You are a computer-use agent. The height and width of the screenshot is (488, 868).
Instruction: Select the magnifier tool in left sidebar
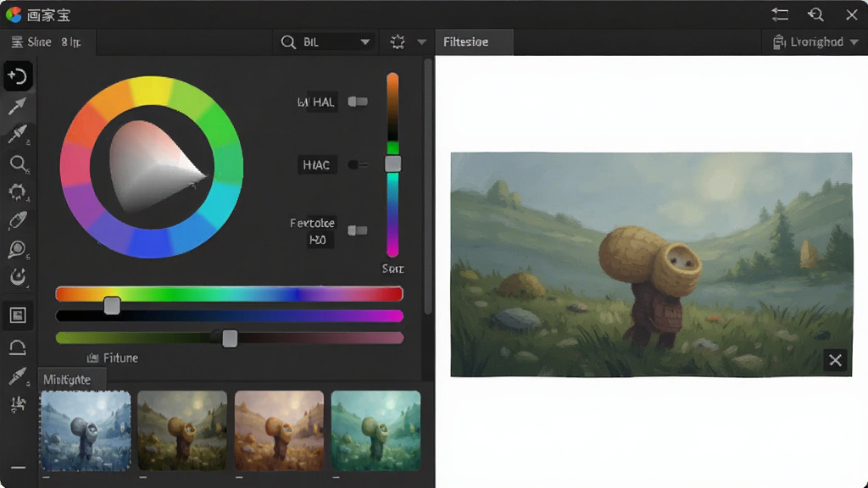[x=18, y=164]
